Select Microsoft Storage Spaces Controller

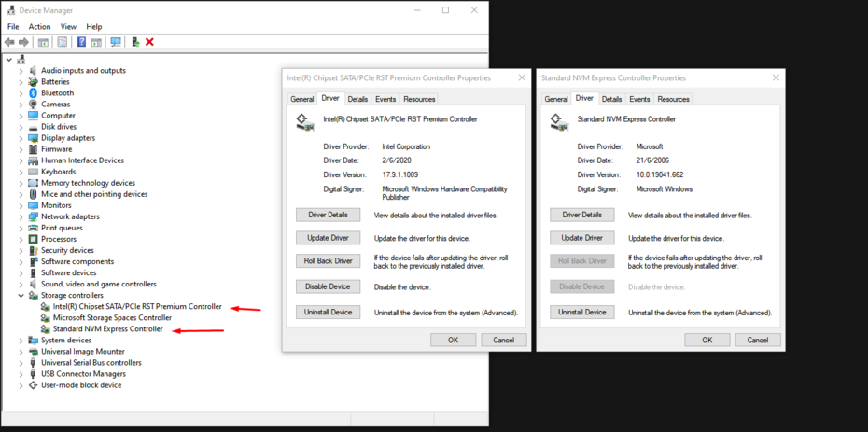[112, 317]
